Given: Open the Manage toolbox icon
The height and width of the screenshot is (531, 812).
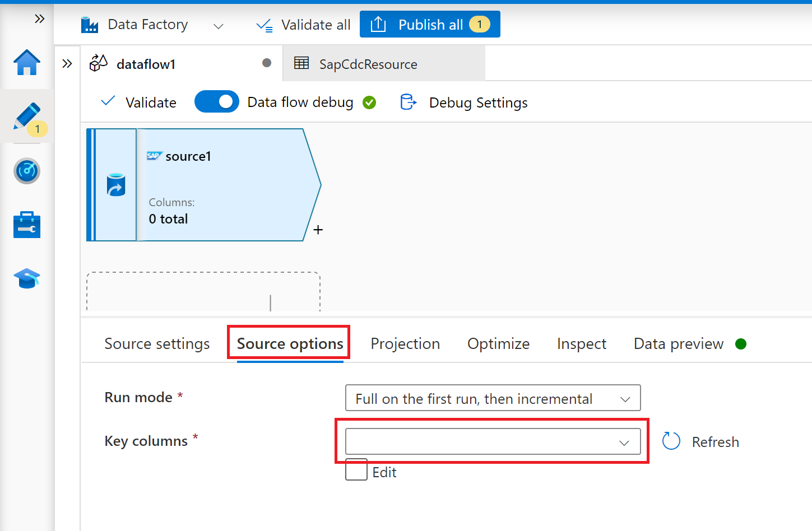Looking at the screenshot, I should tap(26, 224).
